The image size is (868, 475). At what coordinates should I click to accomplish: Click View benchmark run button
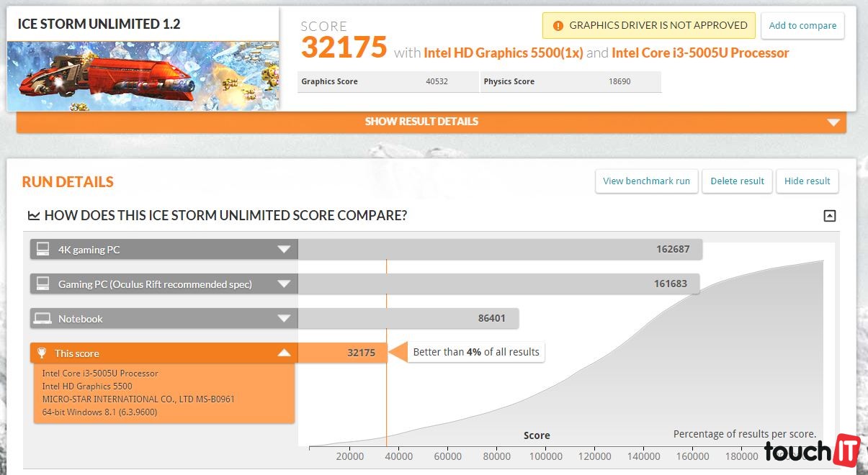click(x=646, y=181)
